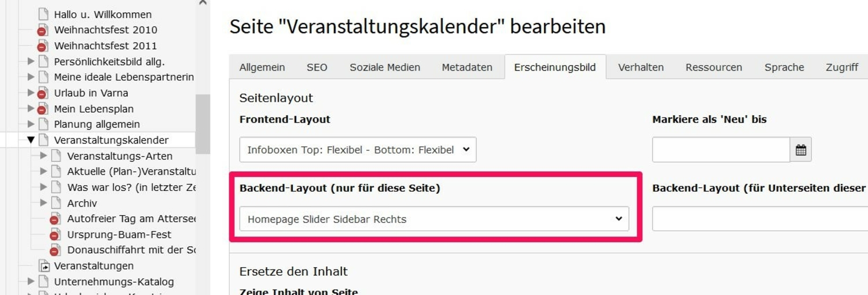Switch to the Allgemein tab

(x=262, y=68)
